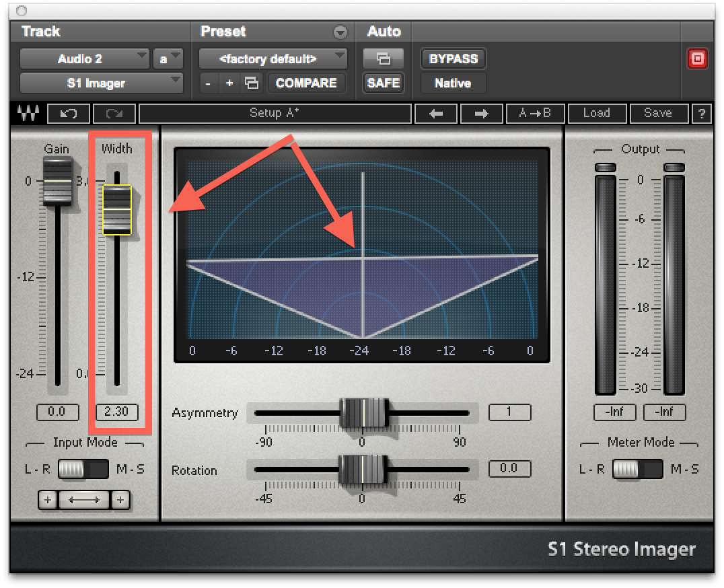This screenshot has height=588, width=724.
Task: Click the left plus button under Input Mode
Action: (48, 500)
